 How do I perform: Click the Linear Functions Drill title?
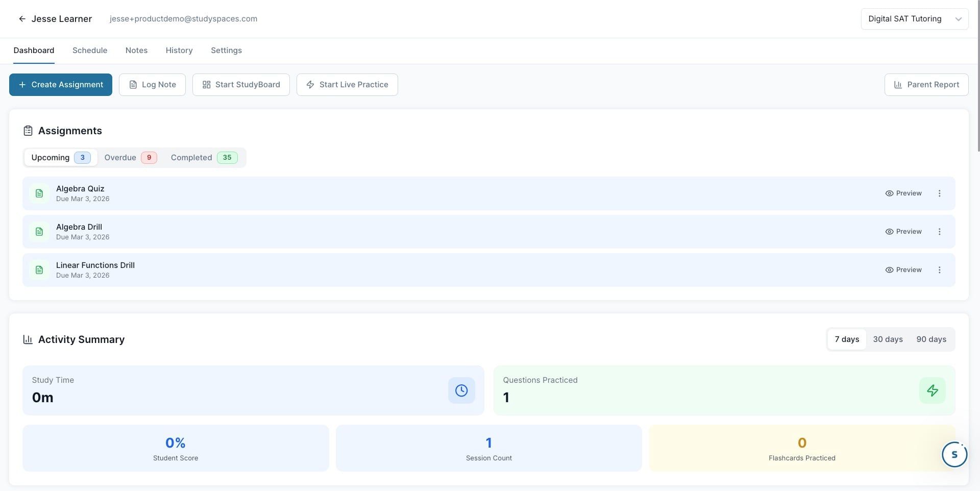[x=95, y=265]
